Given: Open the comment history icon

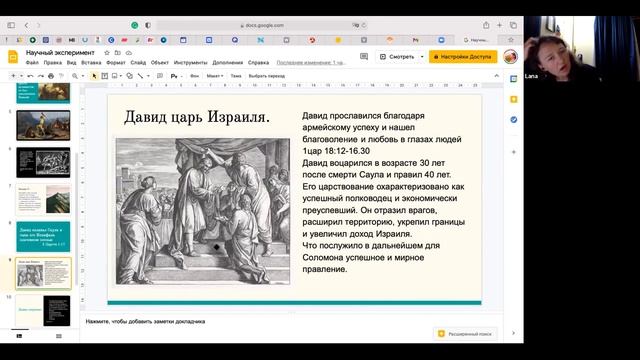Looking at the screenshot, I should point(364,57).
